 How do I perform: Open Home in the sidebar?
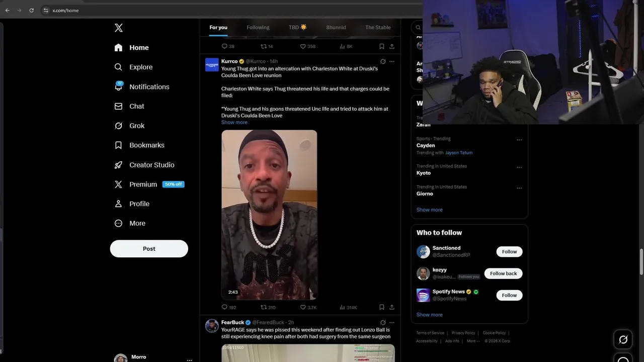pos(132,47)
